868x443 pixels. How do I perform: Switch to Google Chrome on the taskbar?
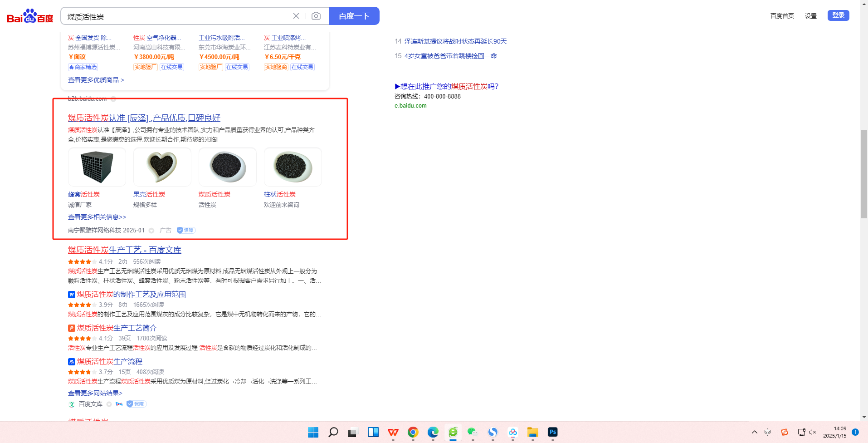pyautogui.click(x=413, y=432)
